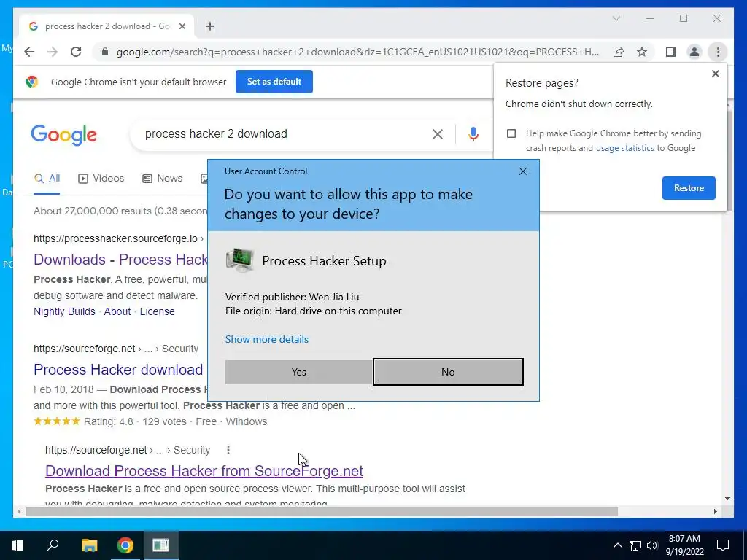Open a new tab with plus button
Image resolution: width=747 pixels, height=560 pixels.
(210, 26)
